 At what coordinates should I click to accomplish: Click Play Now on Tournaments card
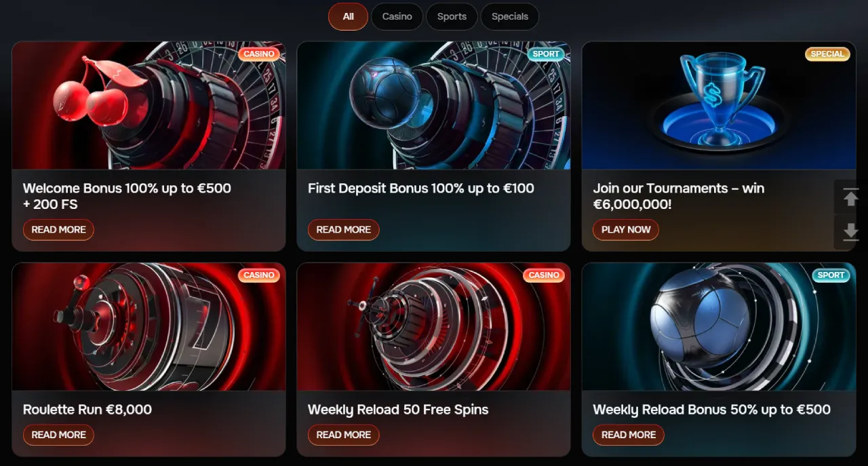tap(626, 230)
